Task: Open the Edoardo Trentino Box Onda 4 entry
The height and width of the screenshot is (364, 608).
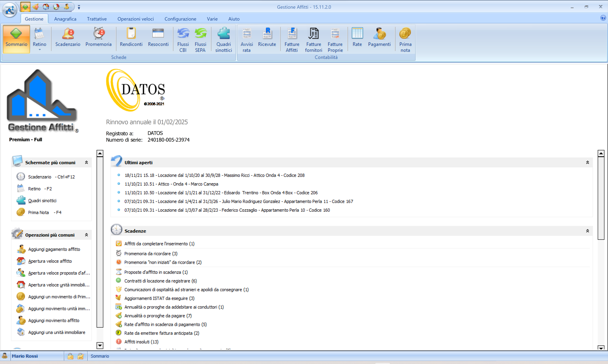Action: click(x=221, y=193)
